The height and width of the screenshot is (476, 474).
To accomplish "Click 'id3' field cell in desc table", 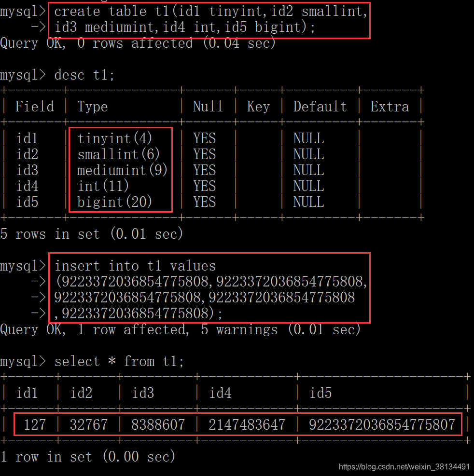I will pyautogui.click(x=27, y=170).
